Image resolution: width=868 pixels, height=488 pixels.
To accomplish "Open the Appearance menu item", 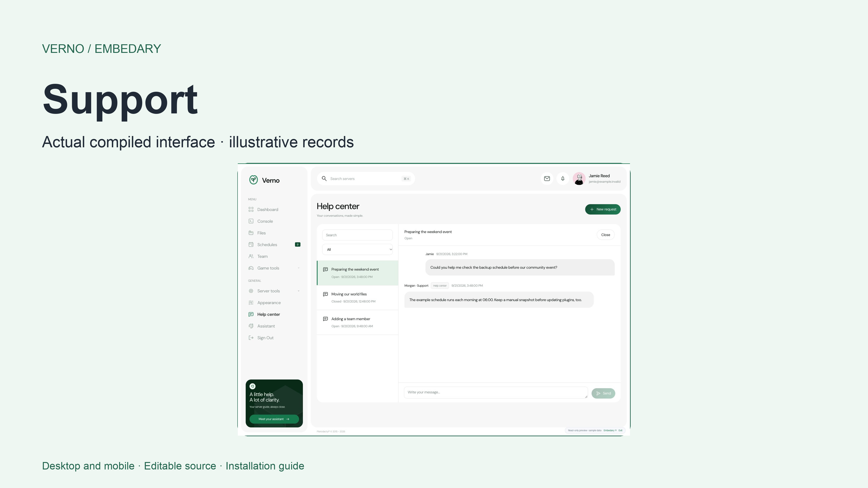I will pos(274,303).
